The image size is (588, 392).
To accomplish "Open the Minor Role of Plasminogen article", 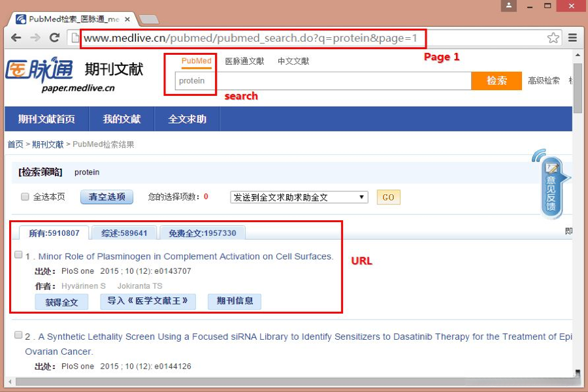I will [x=186, y=256].
